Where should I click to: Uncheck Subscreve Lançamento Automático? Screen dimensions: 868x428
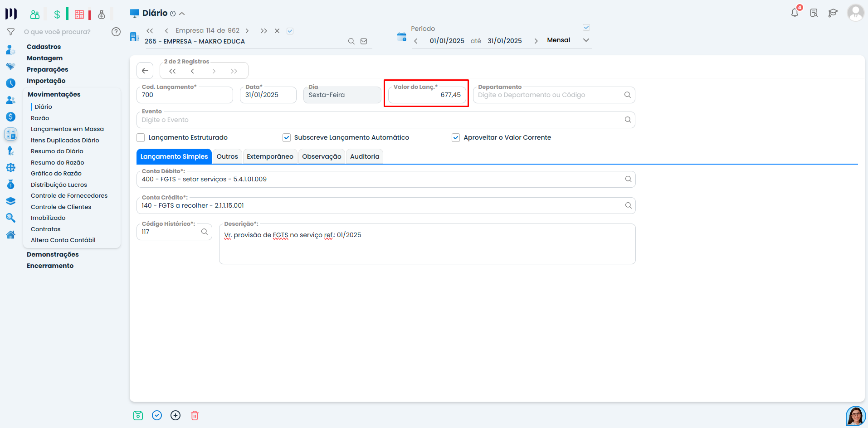point(287,137)
